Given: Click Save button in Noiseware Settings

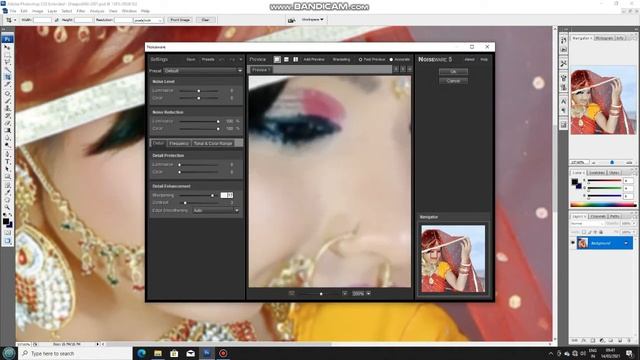Looking at the screenshot, I should pyautogui.click(x=191, y=60).
